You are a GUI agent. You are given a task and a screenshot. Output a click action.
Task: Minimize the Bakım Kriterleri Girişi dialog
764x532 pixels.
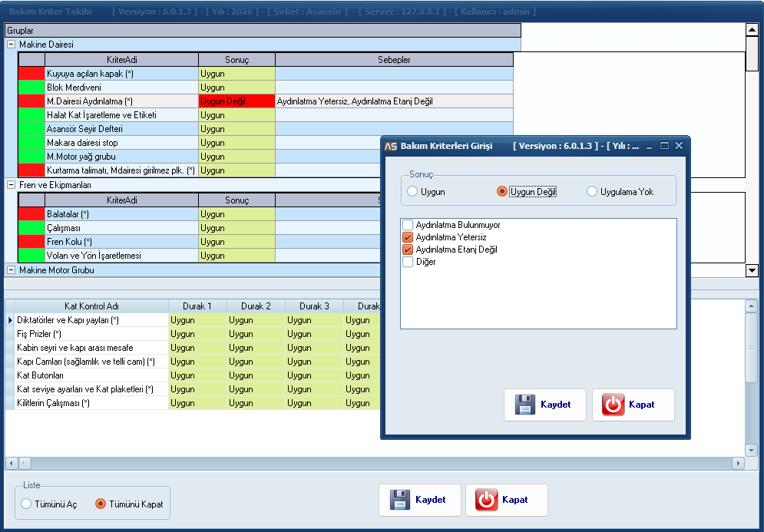tap(650, 146)
